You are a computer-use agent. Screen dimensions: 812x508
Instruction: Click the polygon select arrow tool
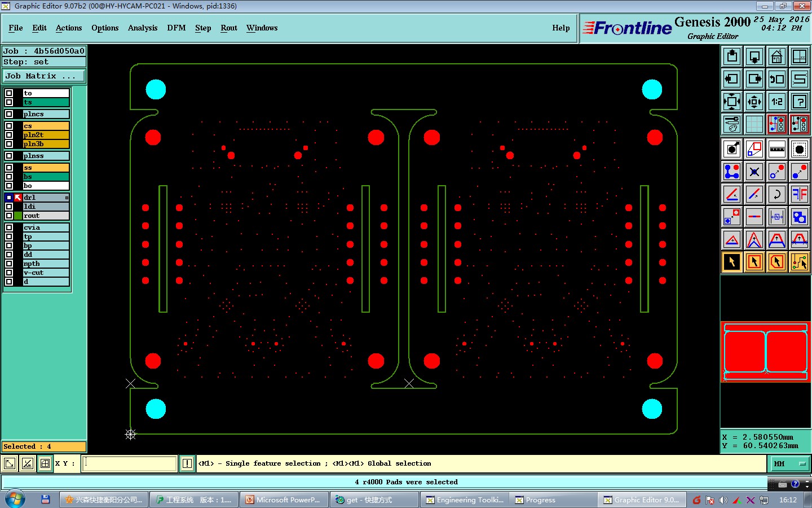pos(777,262)
